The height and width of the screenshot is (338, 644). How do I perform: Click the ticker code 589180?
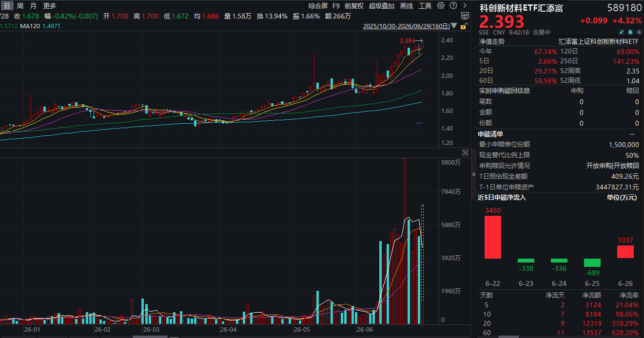(x=624, y=8)
